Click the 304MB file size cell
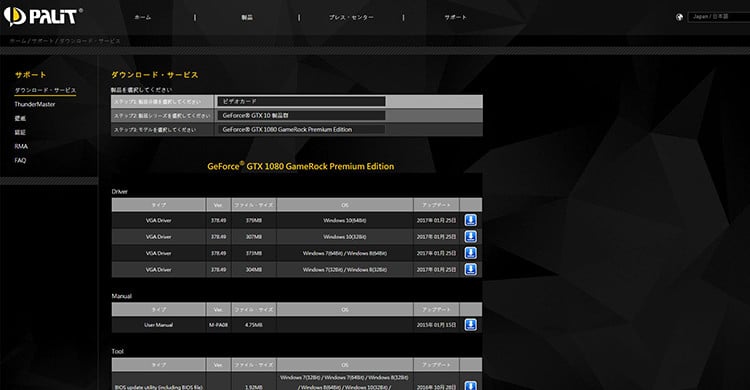 click(254, 269)
